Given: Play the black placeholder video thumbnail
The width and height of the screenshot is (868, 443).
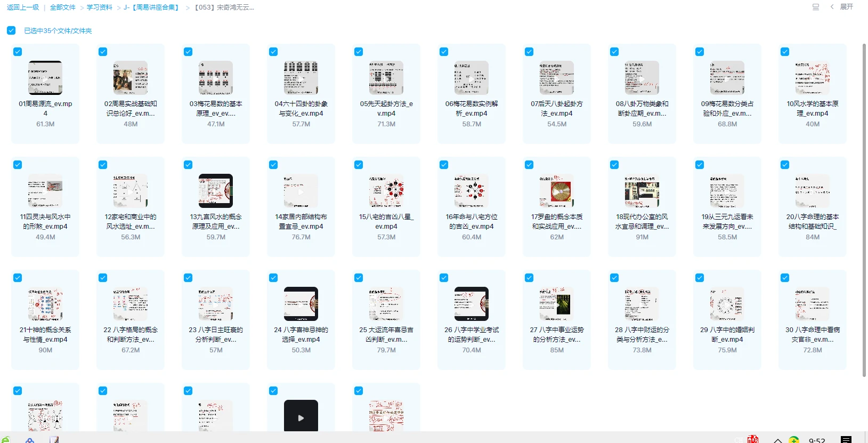Looking at the screenshot, I should [x=301, y=416].
